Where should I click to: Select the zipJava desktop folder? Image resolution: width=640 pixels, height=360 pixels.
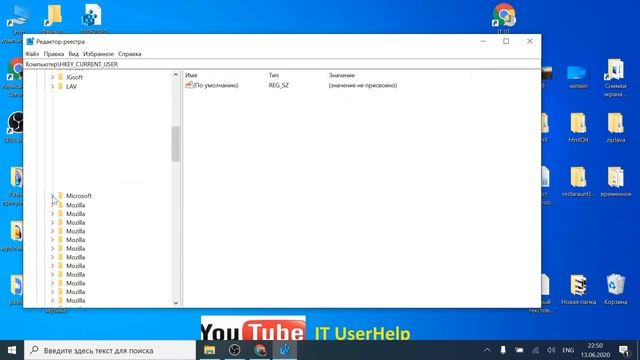(x=616, y=128)
